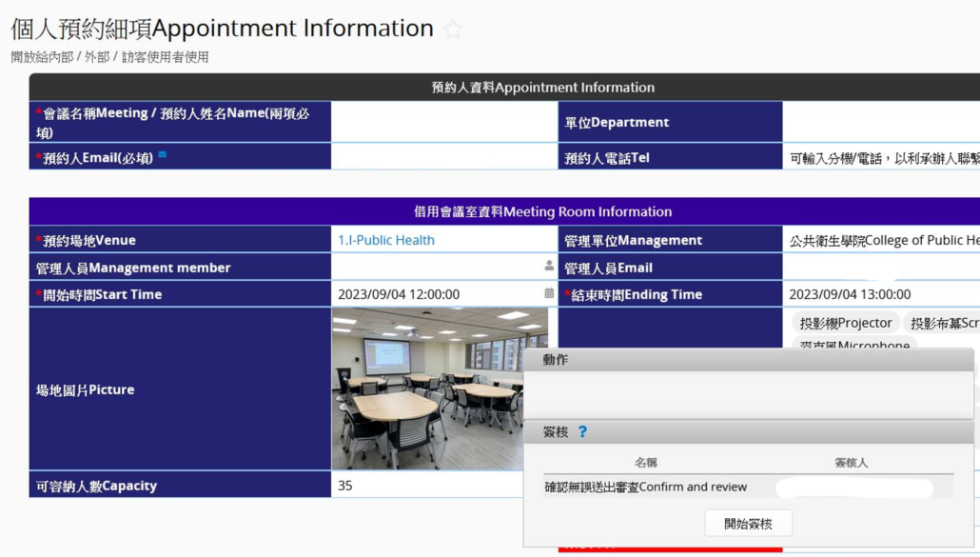Click the 個人預約細項Appointment Information page title
The height and width of the screenshot is (557, 980).
(x=222, y=29)
